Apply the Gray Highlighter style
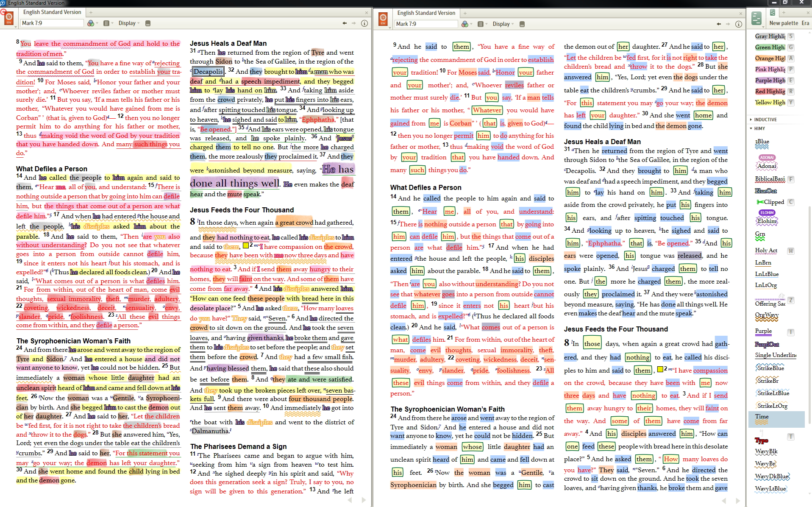 coord(770,36)
